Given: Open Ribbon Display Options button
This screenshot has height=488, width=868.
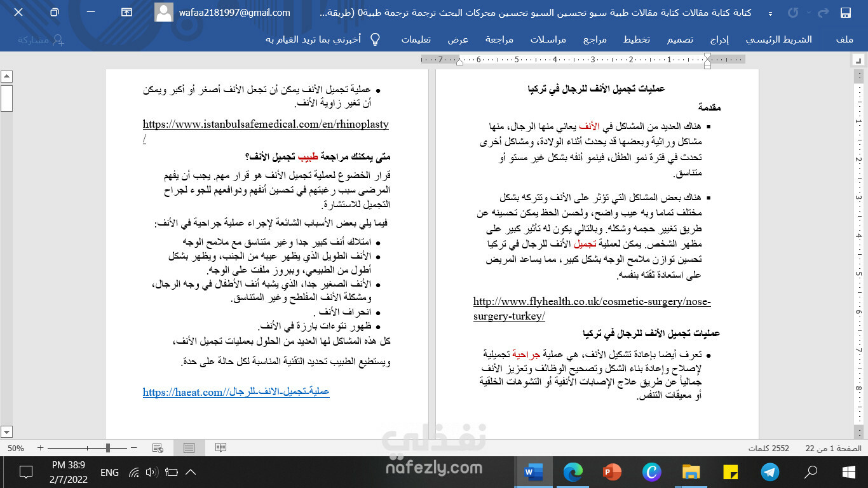Looking at the screenshot, I should pos(126,13).
